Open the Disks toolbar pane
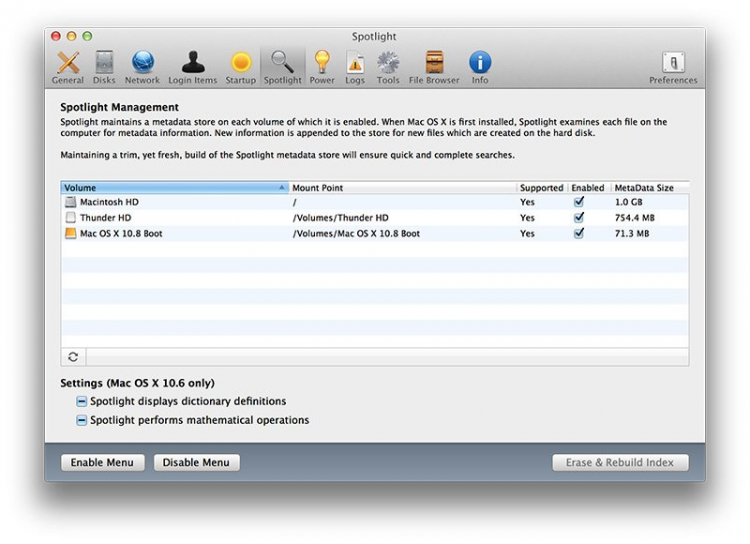Image resolution: width=750 pixels, height=544 pixels. (104, 67)
